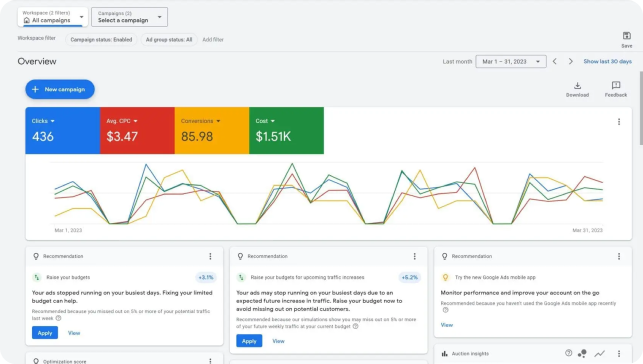This screenshot has width=643, height=364.
Task: Click the page vertical scrollbar
Action: pos(641,108)
